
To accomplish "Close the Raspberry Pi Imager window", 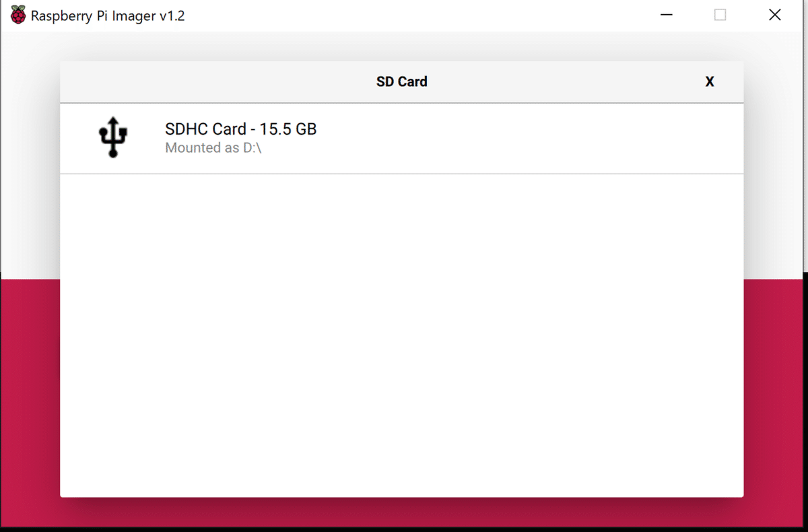I will pos(775,15).
